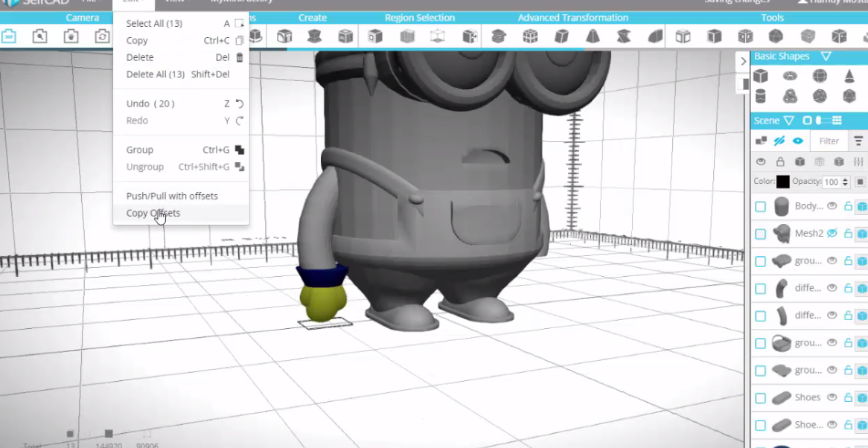Click the rounded bend icon in Advanced Transformation

pyautogui.click(x=655, y=36)
